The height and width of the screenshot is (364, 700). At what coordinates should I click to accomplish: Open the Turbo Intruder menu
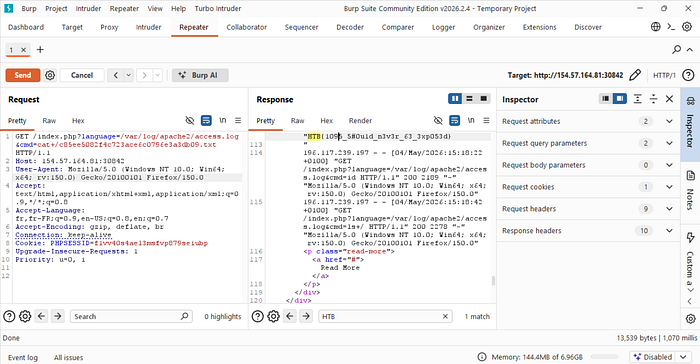[218, 8]
